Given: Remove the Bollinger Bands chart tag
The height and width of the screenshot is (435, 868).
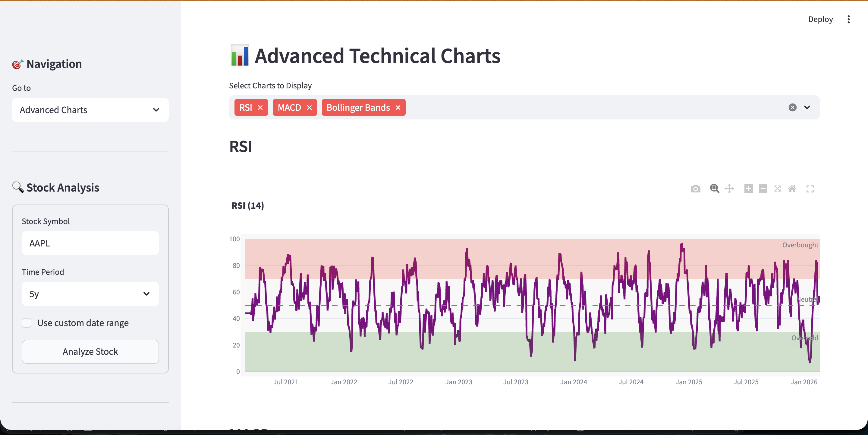Looking at the screenshot, I should pos(398,107).
